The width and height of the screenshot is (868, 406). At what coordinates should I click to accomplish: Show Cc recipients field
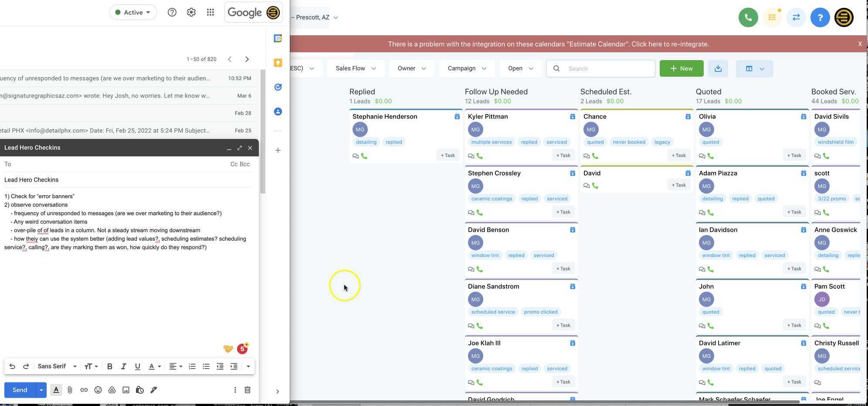(234, 164)
